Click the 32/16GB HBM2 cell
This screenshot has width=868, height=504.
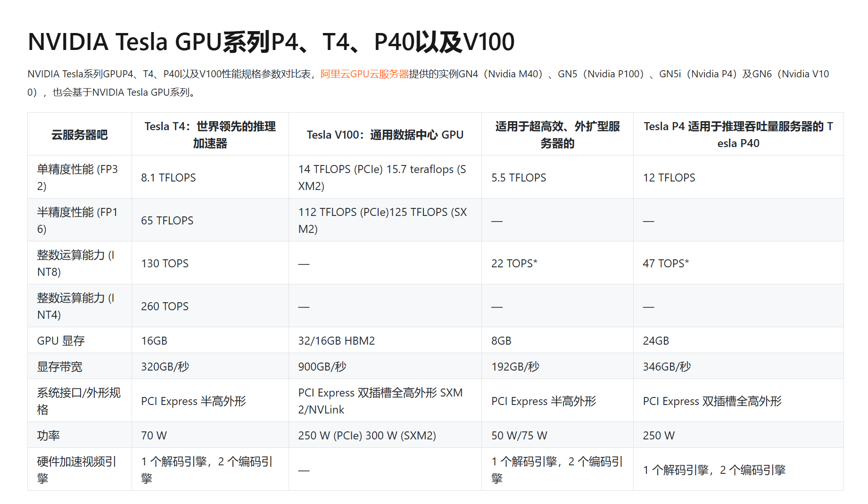385,341
